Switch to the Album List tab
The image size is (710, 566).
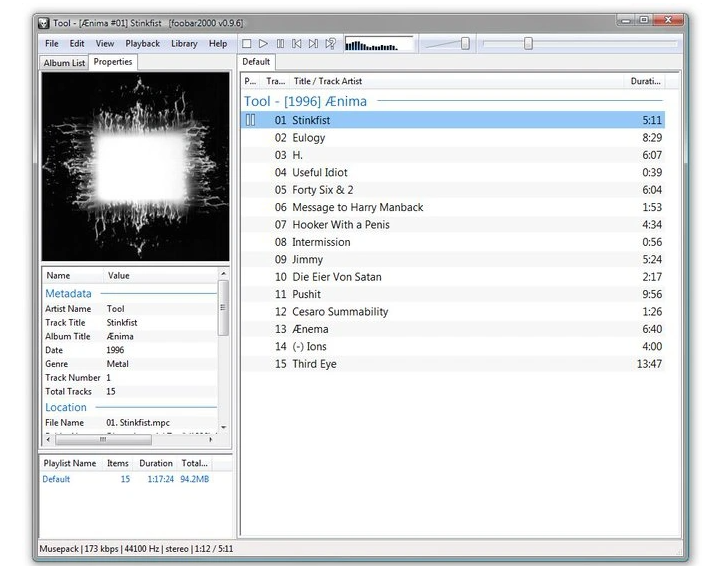64,63
